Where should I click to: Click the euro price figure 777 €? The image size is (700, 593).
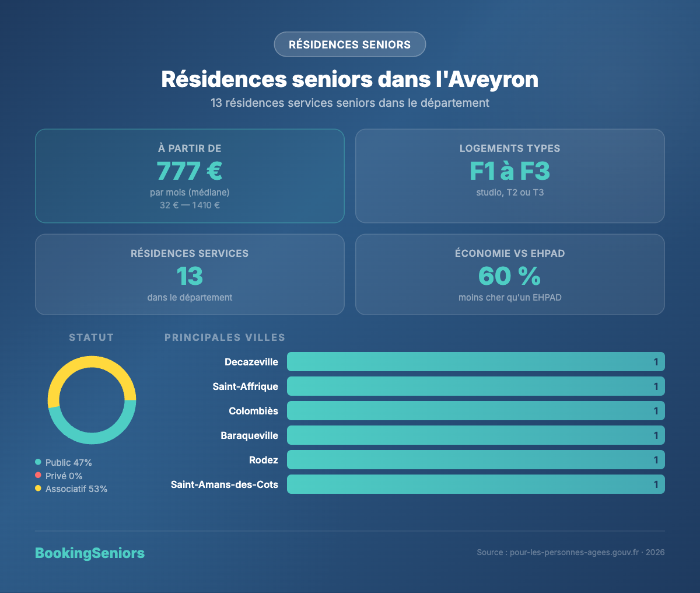190,171
